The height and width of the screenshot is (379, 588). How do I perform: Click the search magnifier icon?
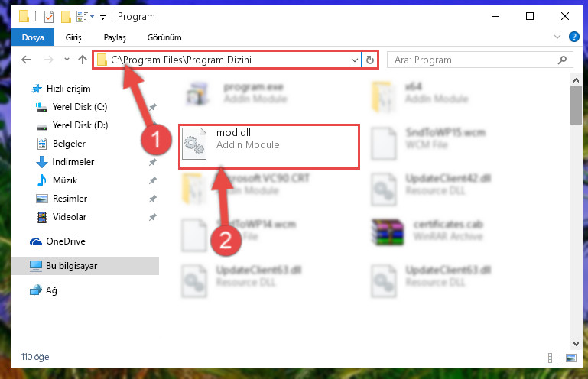pos(562,60)
